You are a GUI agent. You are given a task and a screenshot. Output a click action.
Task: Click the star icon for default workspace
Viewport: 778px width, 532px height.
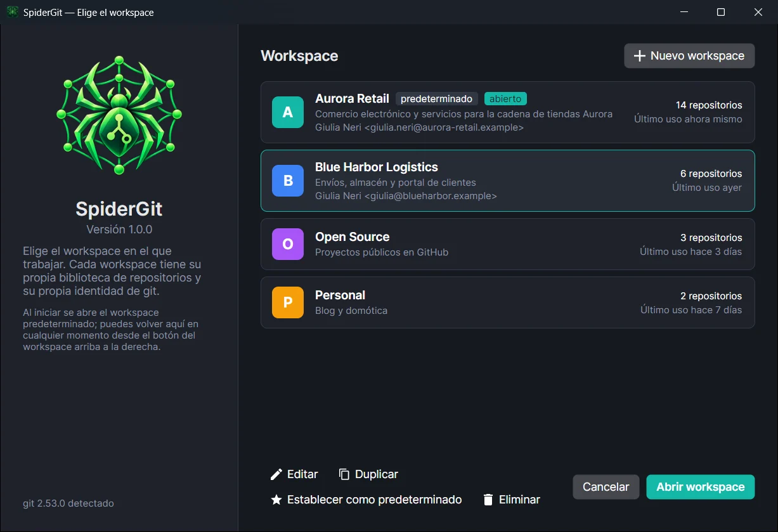click(x=276, y=500)
